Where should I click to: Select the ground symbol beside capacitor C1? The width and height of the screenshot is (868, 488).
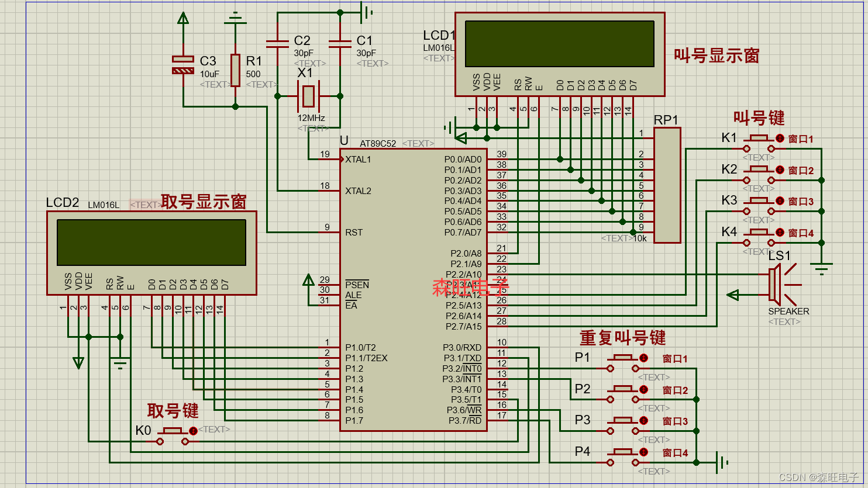click(x=367, y=12)
